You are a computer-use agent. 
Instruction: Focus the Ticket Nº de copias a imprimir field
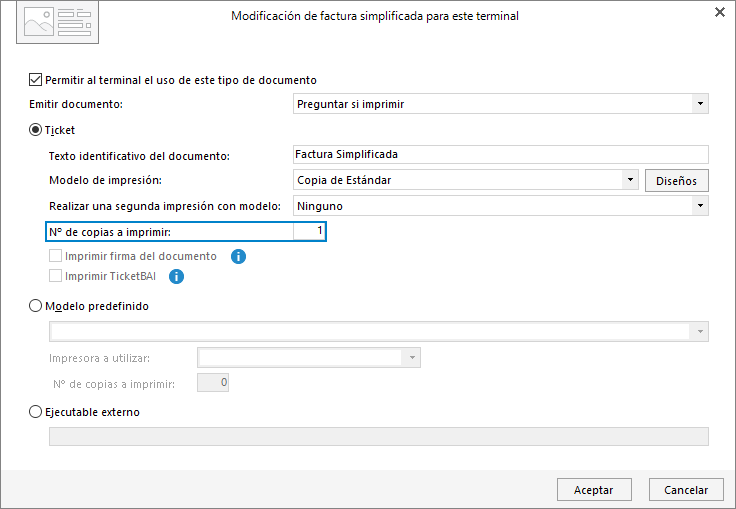click(309, 231)
